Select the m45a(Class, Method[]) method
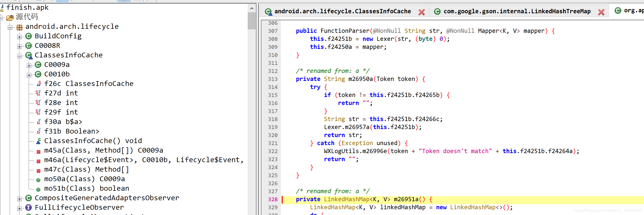Image resolution: width=644 pixels, height=215 pixels. coord(104,150)
